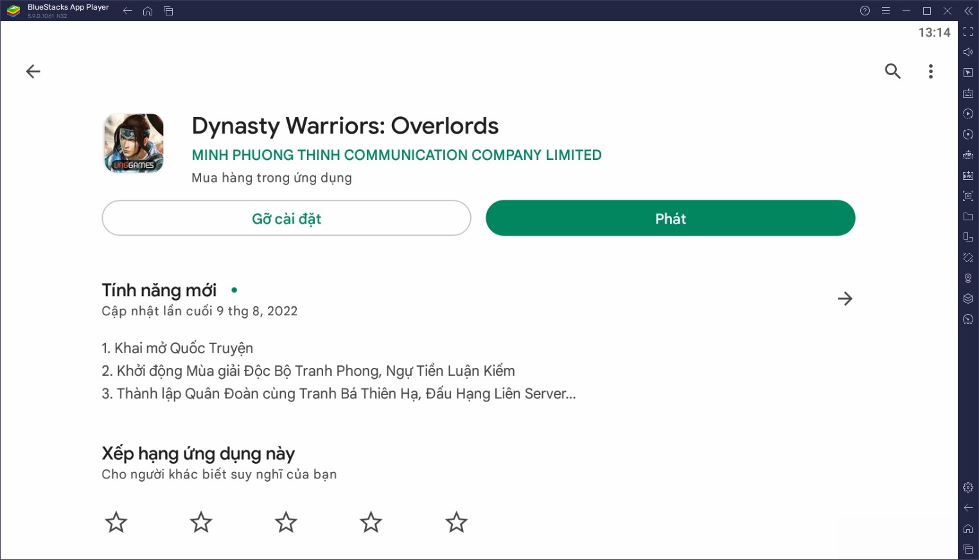Toggle full screen mode in sidebar
Screen dimensions: 979x560
(x=968, y=31)
